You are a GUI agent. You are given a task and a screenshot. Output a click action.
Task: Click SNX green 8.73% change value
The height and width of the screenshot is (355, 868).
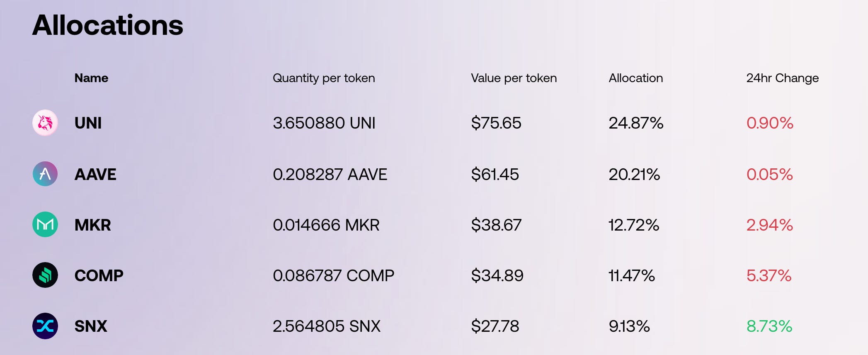coord(769,326)
